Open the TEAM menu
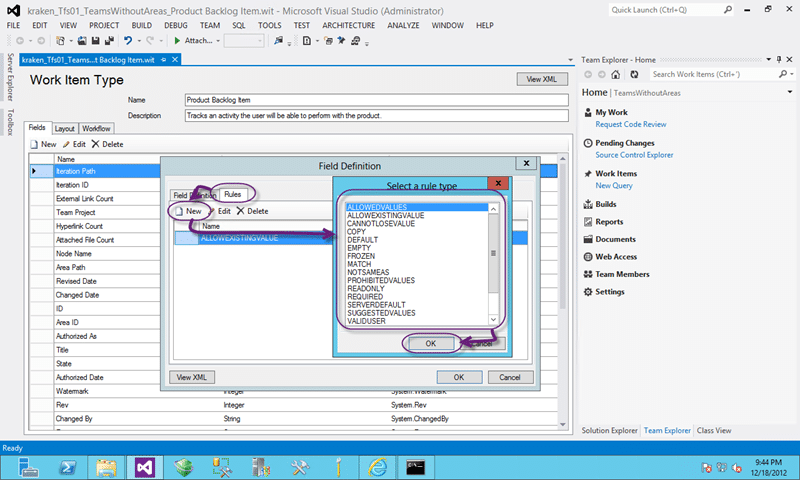This screenshot has height=480, width=800. pyautogui.click(x=210, y=26)
